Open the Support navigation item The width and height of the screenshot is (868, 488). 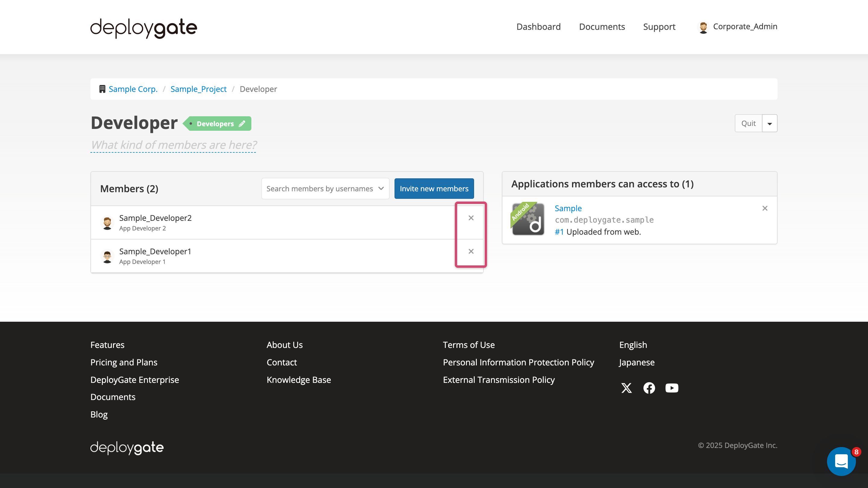(x=659, y=27)
